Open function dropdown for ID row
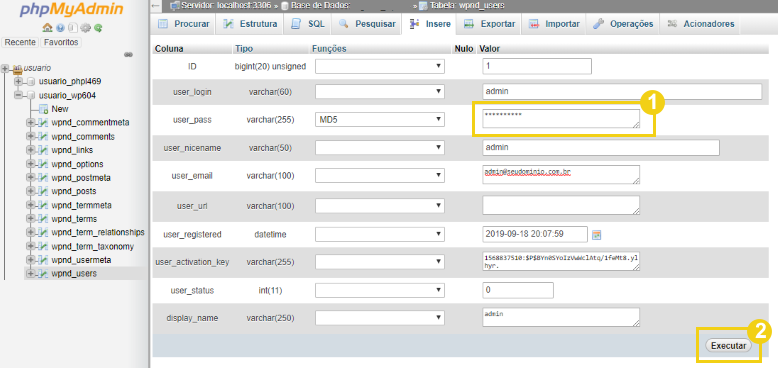 point(380,66)
